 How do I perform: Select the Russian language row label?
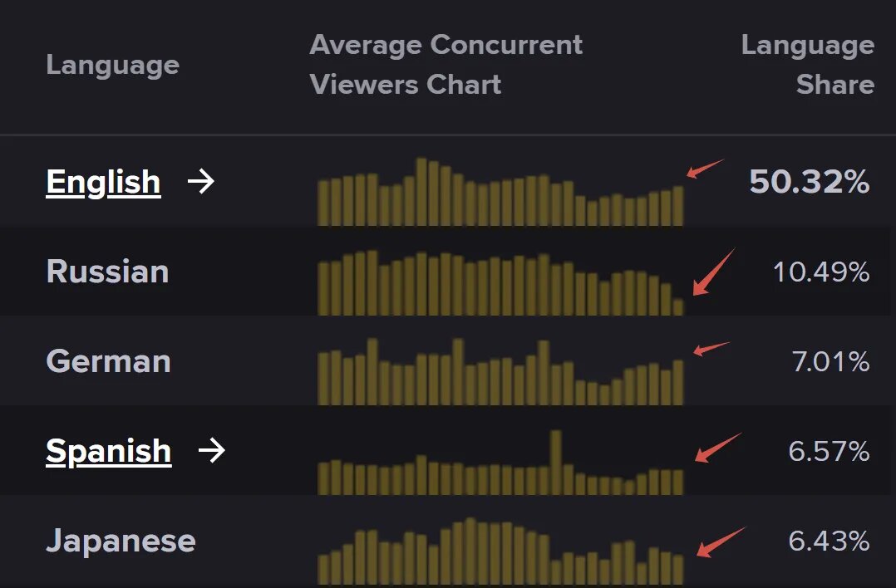[x=107, y=272]
